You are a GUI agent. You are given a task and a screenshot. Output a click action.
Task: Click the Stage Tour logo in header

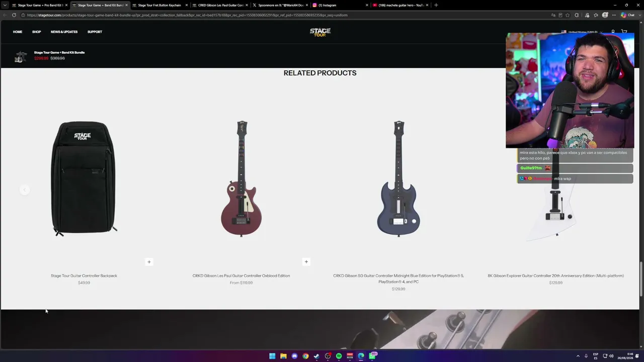point(320,32)
